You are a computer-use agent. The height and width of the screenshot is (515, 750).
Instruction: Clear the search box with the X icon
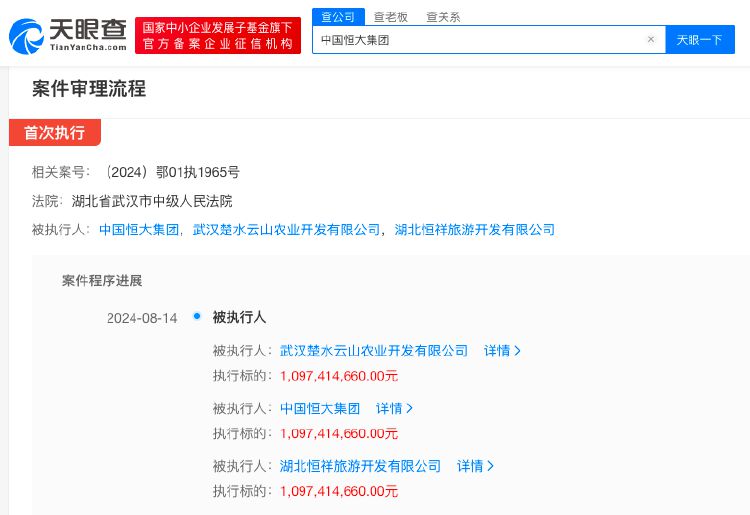pyautogui.click(x=651, y=40)
